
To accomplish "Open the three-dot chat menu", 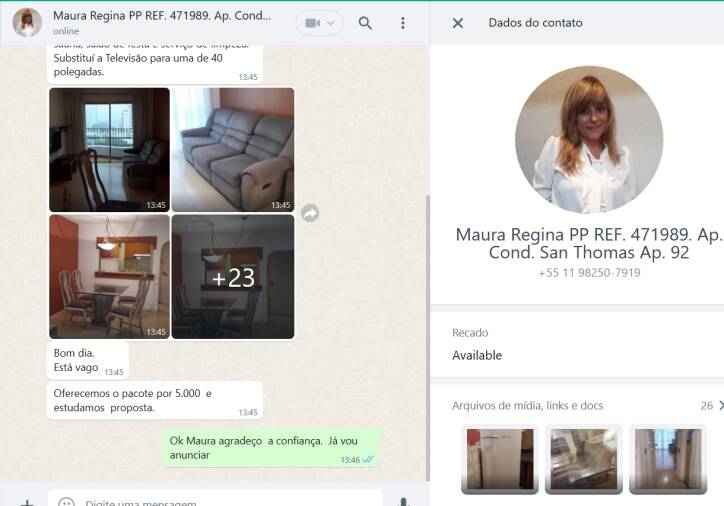I will point(402,23).
